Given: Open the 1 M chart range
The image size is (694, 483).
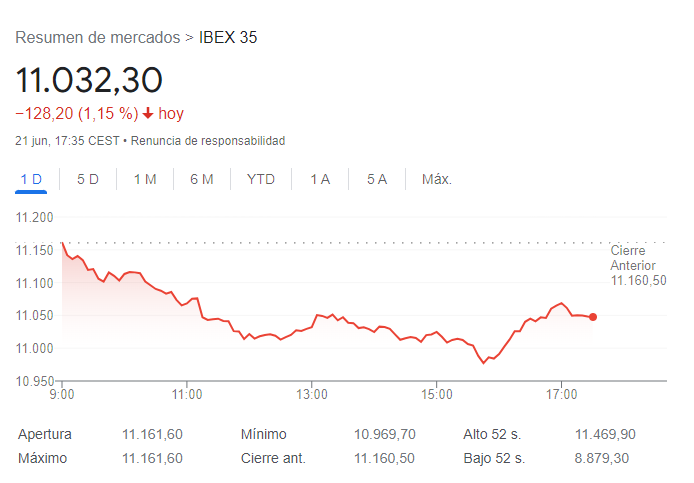Looking at the screenshot, I should point(145,179).
